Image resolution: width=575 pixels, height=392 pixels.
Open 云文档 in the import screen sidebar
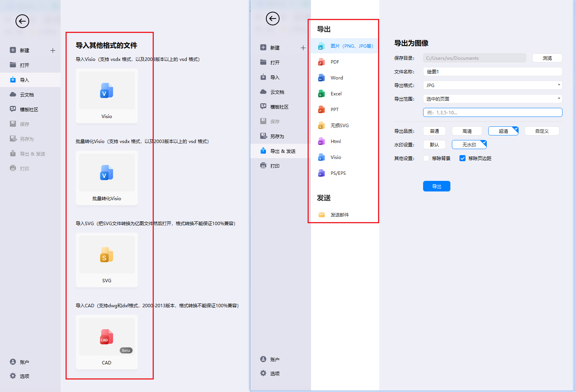30,95
